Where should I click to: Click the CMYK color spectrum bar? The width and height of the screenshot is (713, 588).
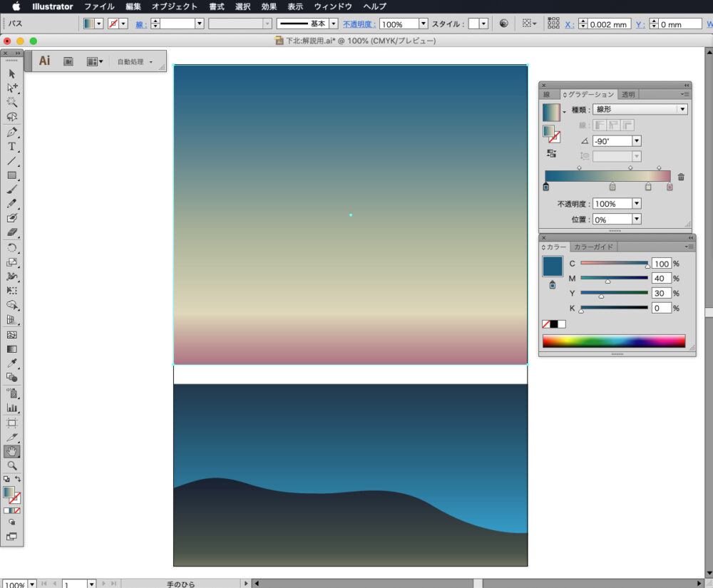pos(613,341)
